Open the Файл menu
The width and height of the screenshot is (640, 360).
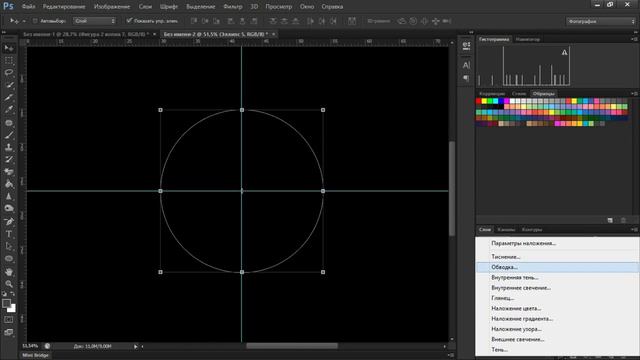[x=28, y=7]
